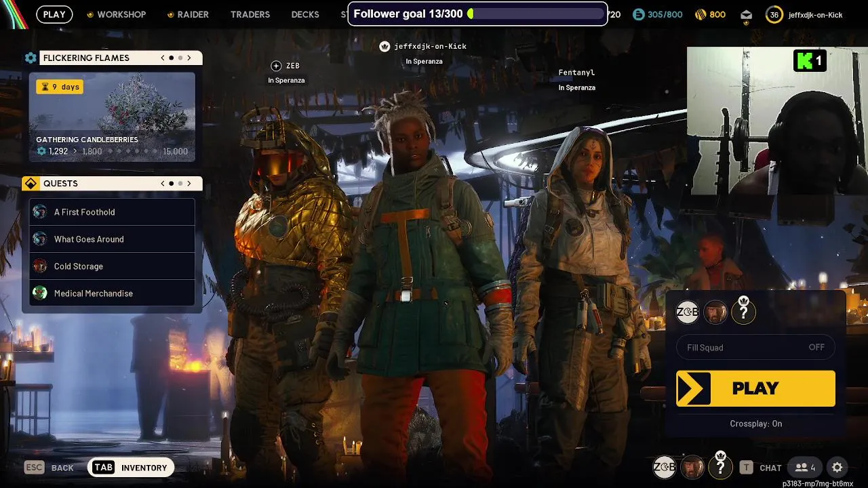The width and height of the screenshot is (868, 488).
Task: Click the ZEB player name tag
Action: [x=292, y=66]
